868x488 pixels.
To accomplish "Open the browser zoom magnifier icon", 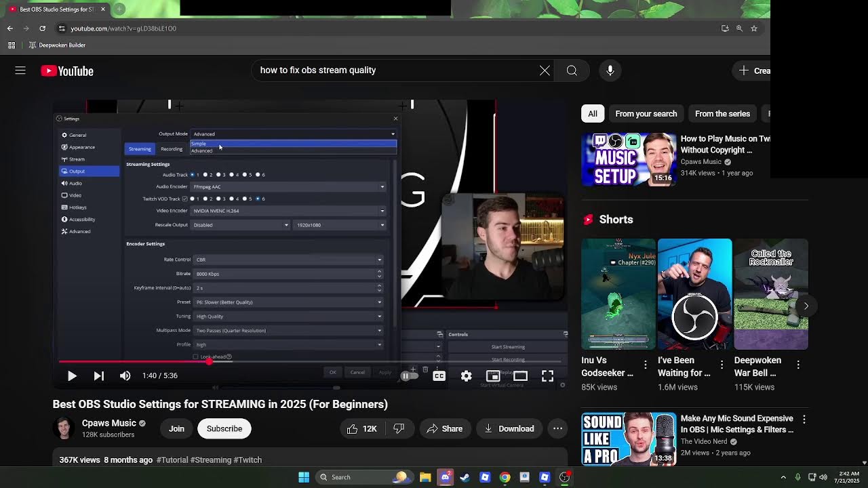I will point(739,28).
